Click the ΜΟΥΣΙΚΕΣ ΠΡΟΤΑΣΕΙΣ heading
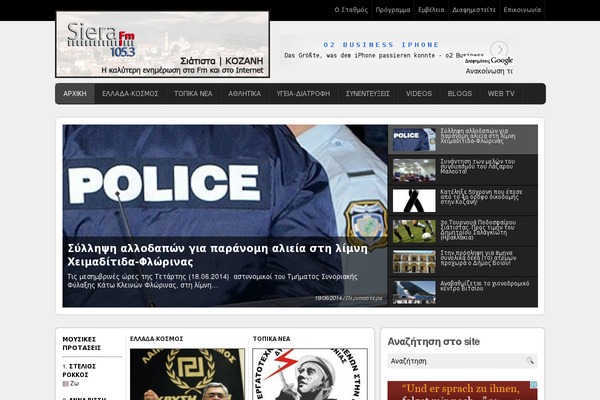This screenshot has width=600, height=400. click(x=82, y=343)
